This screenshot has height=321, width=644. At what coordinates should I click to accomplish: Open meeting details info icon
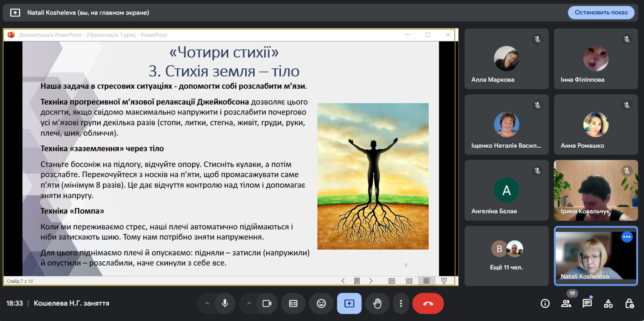click(x=545, y=304)
